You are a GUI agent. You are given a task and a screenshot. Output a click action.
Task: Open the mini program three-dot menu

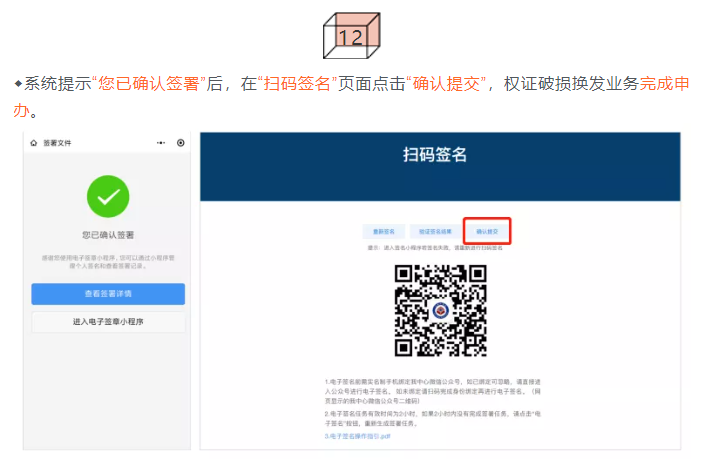click(161, 143)
